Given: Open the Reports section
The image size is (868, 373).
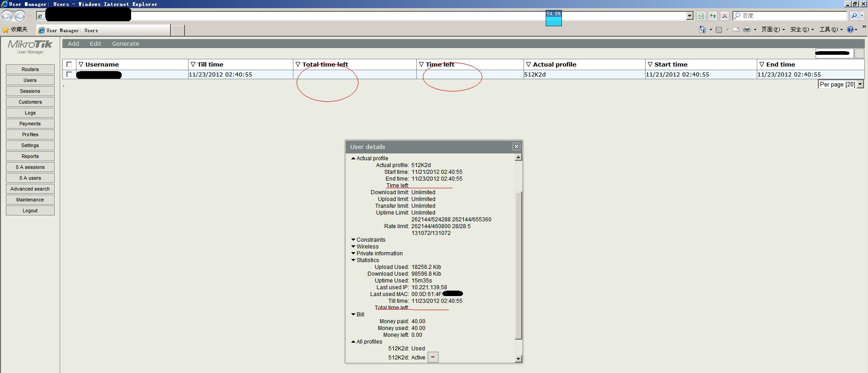Looking at the screenshot, I should [30, 156].
